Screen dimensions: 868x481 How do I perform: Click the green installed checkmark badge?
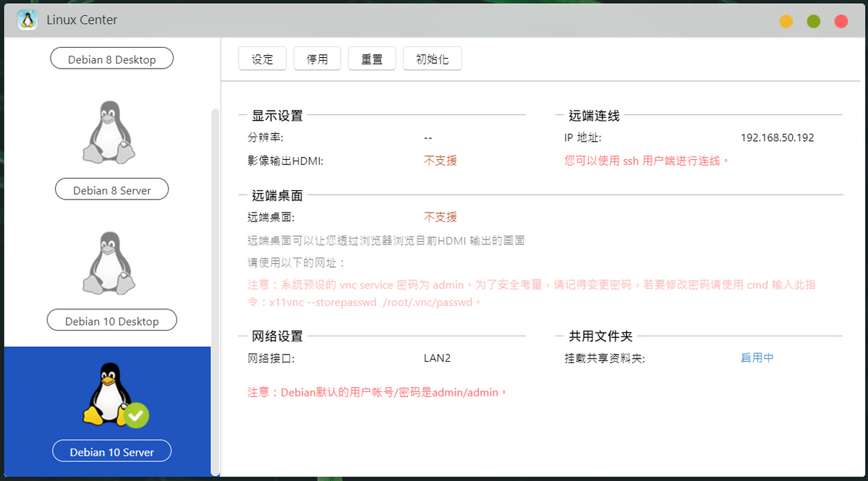[135, 415]
